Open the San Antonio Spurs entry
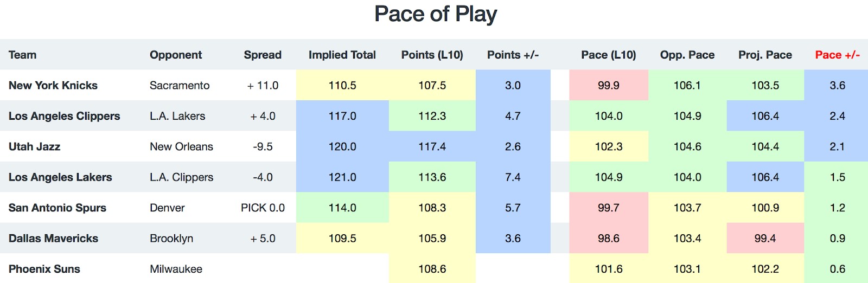This screenshot has height=283, width=868. point(58,208)
